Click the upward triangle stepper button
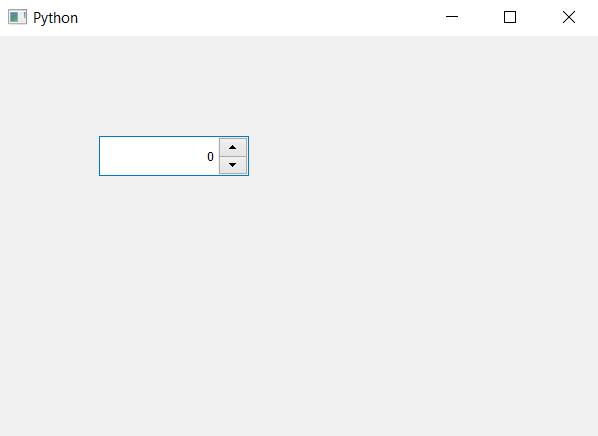598x436 pixels. pyautogui.click(x=233, y=147)
